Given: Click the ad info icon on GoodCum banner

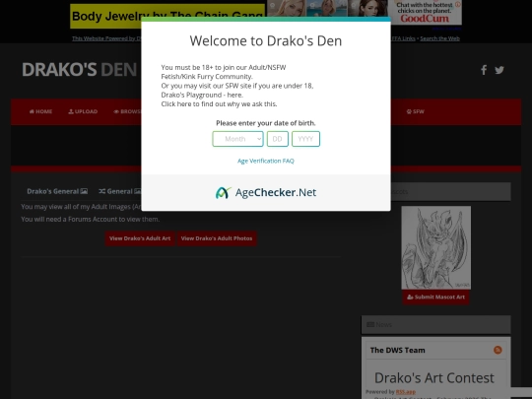Looking at the screenshot, I should click(x=458, y=4).
